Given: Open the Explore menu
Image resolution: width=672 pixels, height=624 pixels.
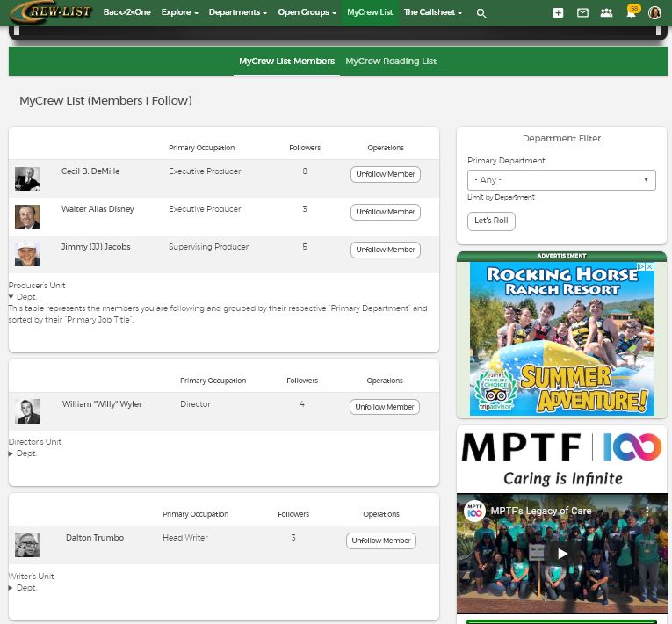Looking at the screenshot, I should coord(179,13).
